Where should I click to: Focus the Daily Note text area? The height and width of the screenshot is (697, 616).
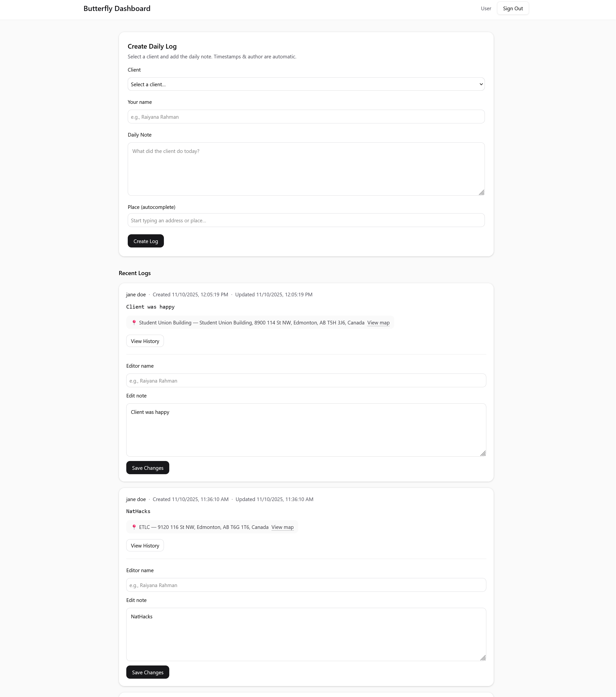[x=306, y=169]
